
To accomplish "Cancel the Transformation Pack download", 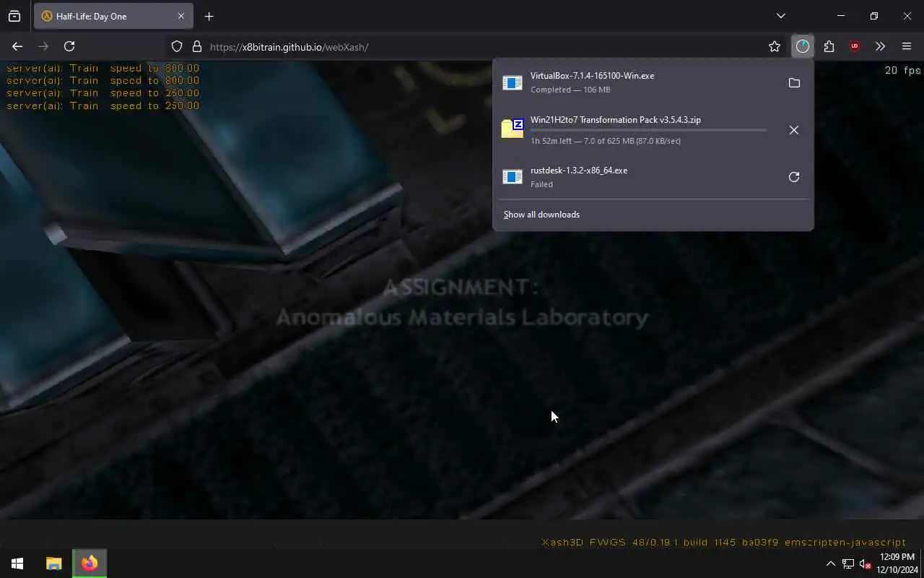I will [794, 130].
